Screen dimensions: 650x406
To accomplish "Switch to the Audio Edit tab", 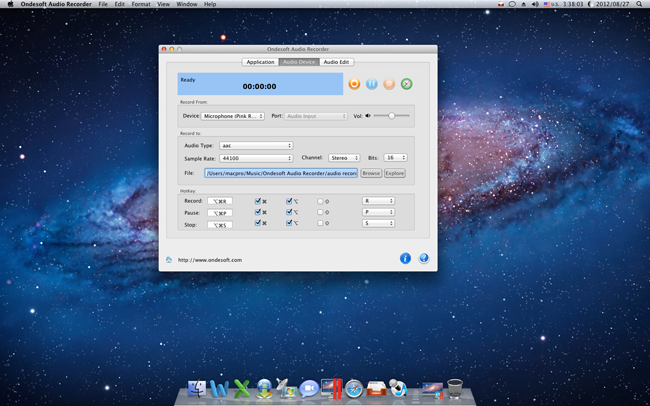I will tap(336, 62).
